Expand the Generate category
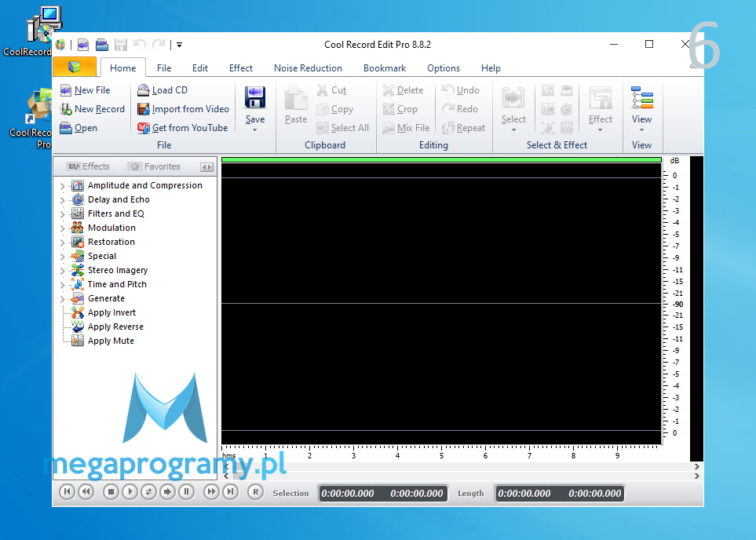756x540 pixels. pos(62,298)
